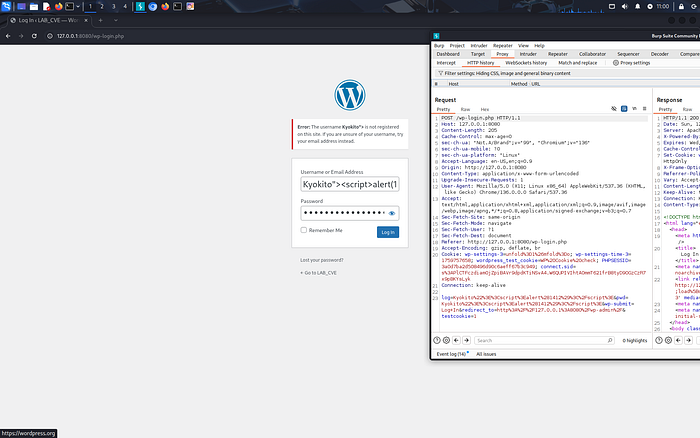Click the file manager icon in the taskbar
Screen dimensions: 700x438
click(x=34, y=6)
